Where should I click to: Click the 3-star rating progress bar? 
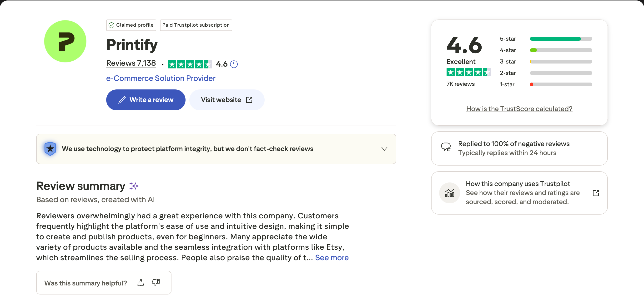[561, 62]
